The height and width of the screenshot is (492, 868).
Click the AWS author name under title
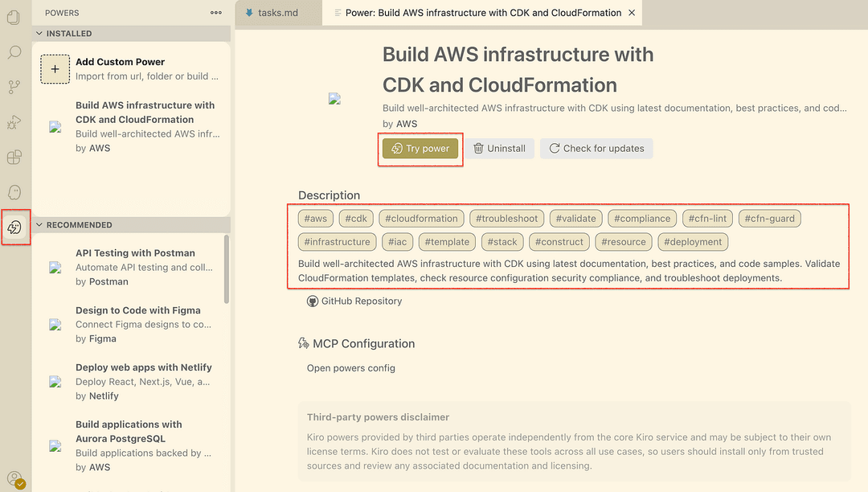pos(407,124)
